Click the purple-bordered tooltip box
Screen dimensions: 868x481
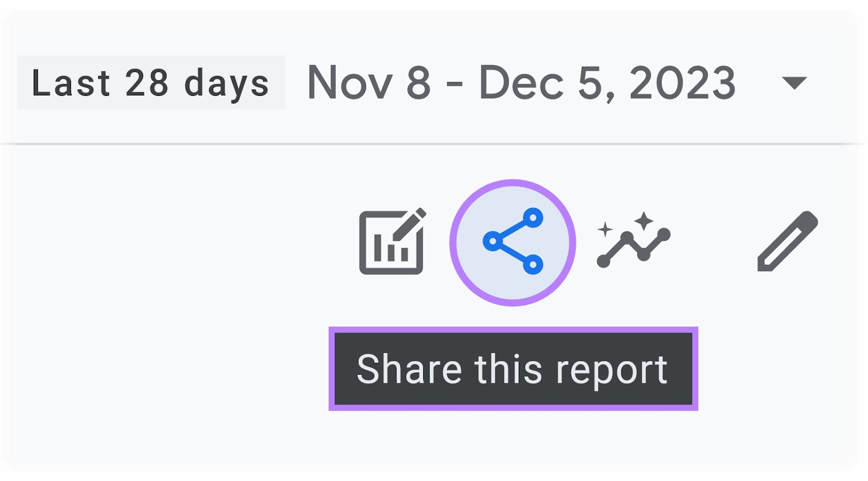[x=514, y=368]
